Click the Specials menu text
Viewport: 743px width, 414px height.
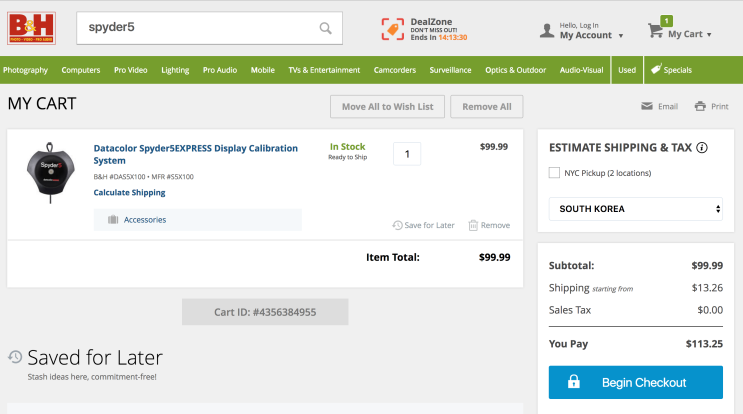pos(678,70)
